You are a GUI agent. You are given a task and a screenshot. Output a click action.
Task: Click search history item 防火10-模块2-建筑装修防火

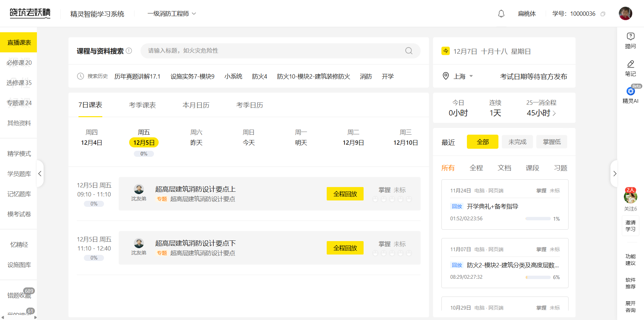point(313,76)
